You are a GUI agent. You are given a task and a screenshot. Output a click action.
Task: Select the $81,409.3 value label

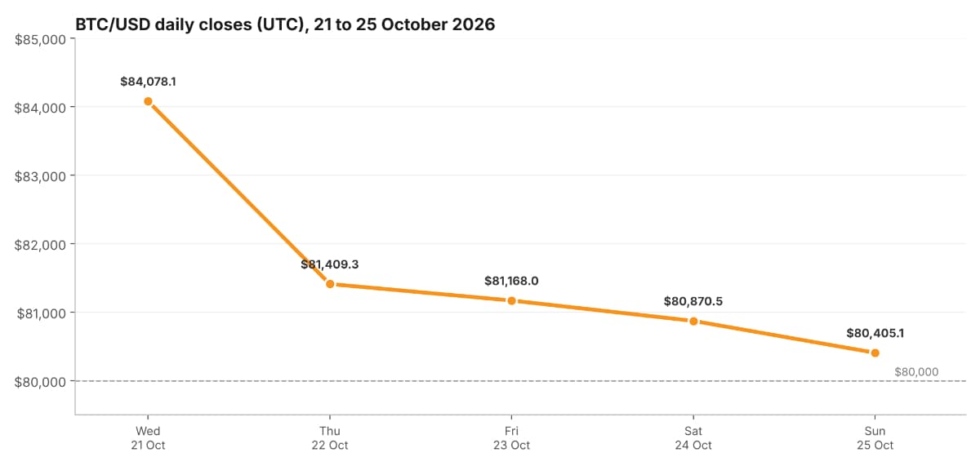point(330,264)
